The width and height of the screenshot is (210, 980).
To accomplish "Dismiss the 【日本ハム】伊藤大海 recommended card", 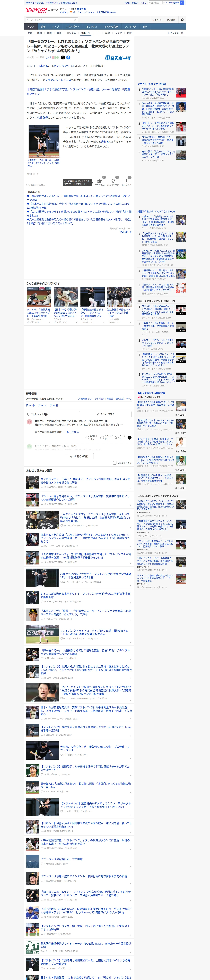I will coord(77,322).
